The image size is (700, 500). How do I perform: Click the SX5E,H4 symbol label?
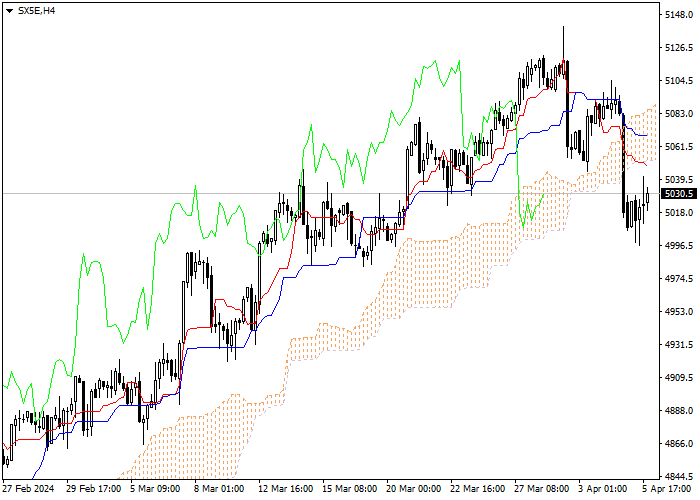coord(36,11)
